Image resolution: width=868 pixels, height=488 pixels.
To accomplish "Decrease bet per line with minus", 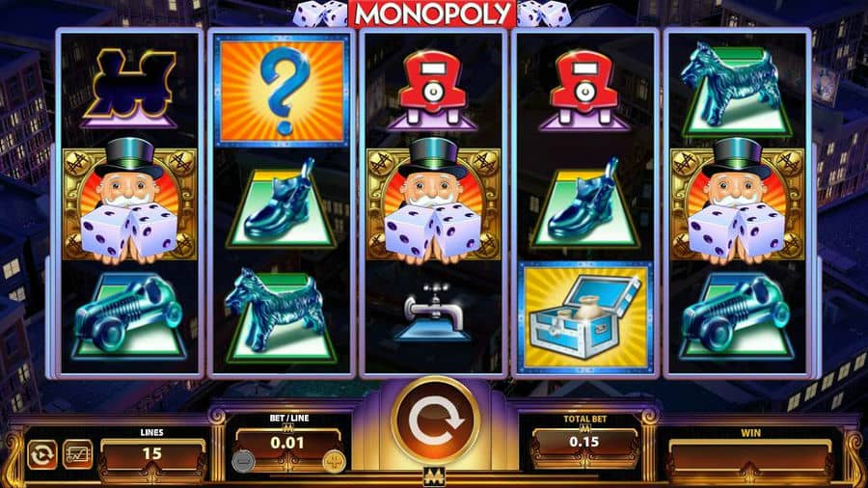I will [x=243, y=460].
